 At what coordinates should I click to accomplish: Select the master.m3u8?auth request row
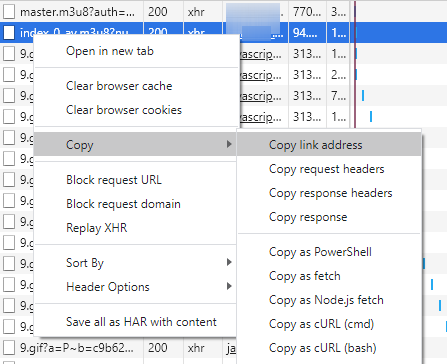click(223, 12)
